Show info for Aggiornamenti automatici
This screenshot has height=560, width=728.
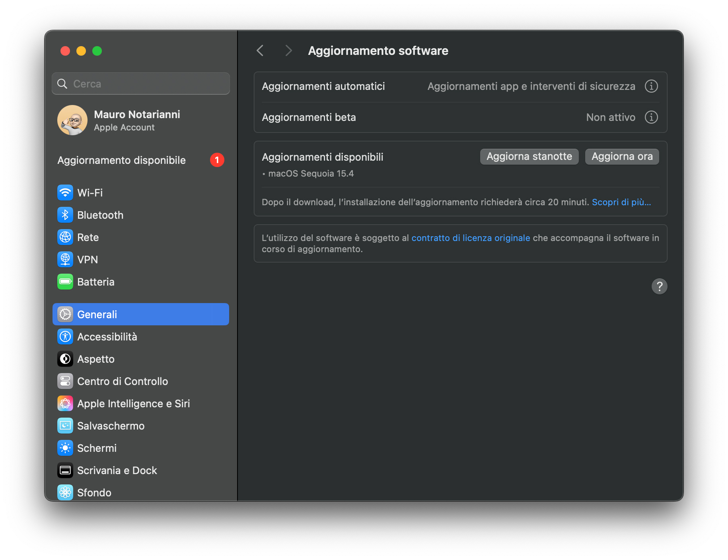(651, 86)
